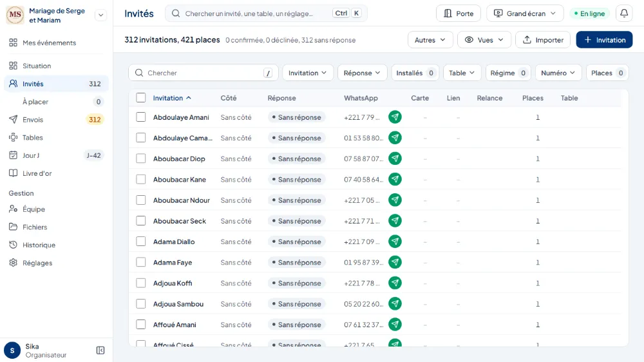
Task: Send WhatsApp message to Adjoua Koffi
Action: click(x=395, y=283)
